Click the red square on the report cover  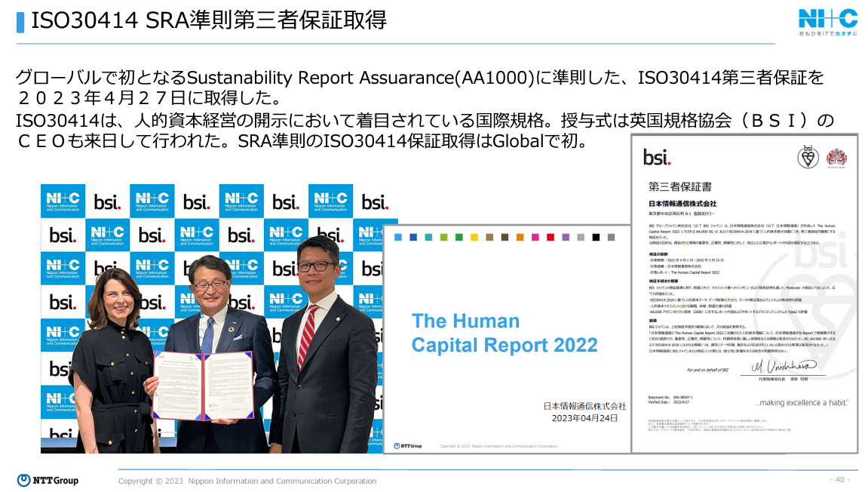(551, 237)
